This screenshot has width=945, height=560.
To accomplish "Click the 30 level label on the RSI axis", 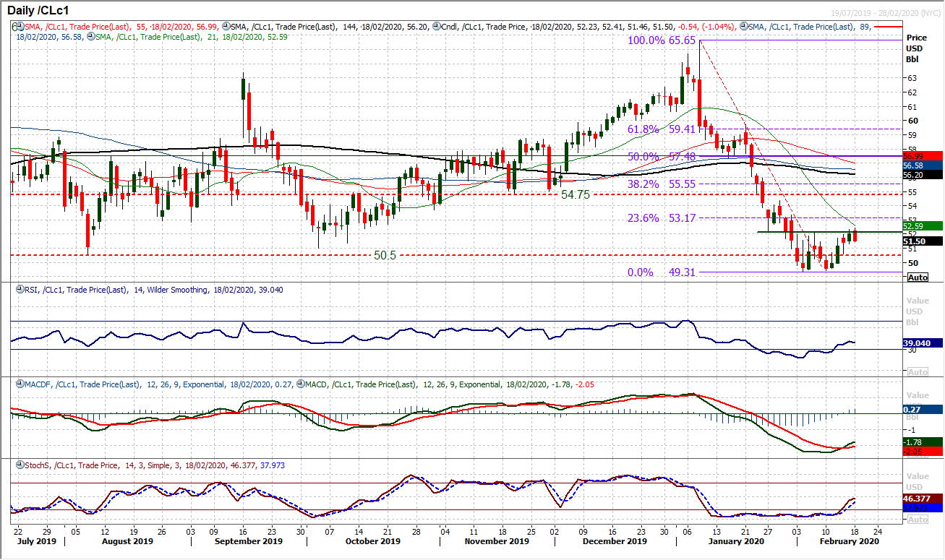I will [x=912, y=350].
